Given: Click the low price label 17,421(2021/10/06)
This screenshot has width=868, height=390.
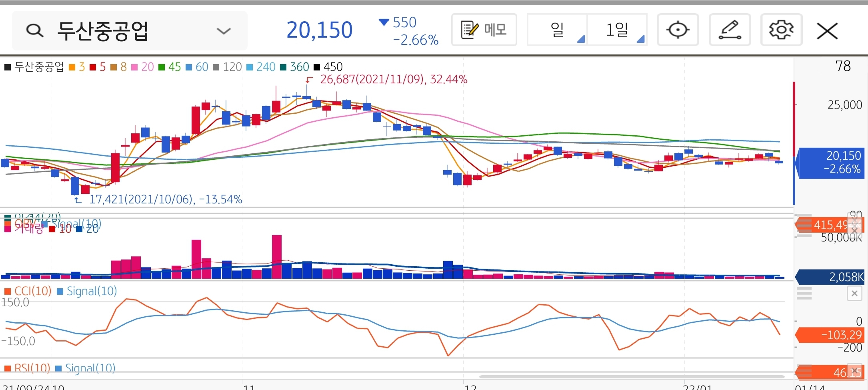Looking at the screenshot, I should pyautogui.click(x=166, y=199).
